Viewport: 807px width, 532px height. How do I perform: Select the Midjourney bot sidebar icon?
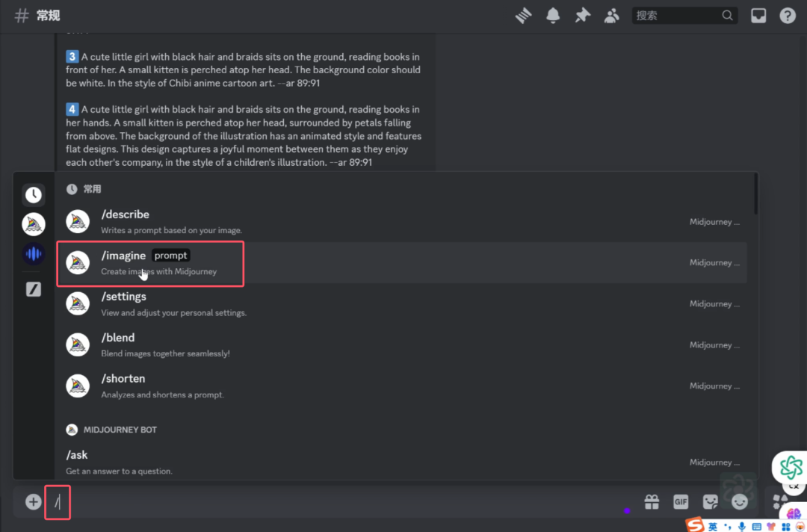[x=34, y=224]
